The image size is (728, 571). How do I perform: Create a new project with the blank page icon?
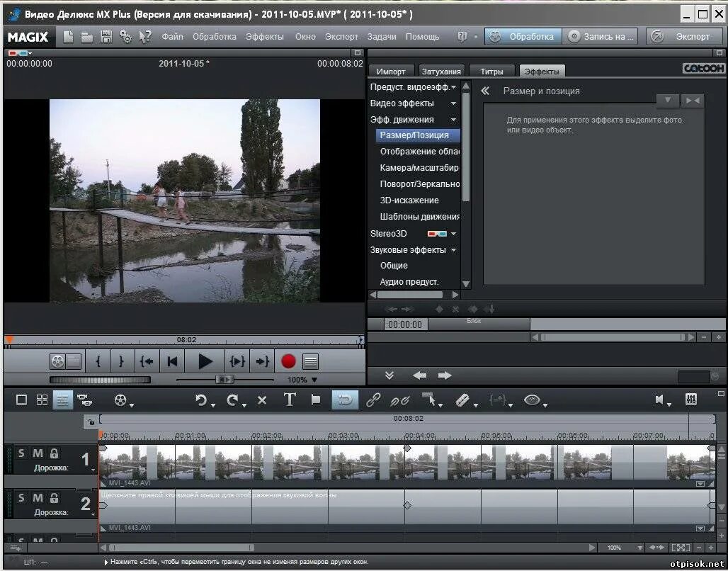coord(68,36)
